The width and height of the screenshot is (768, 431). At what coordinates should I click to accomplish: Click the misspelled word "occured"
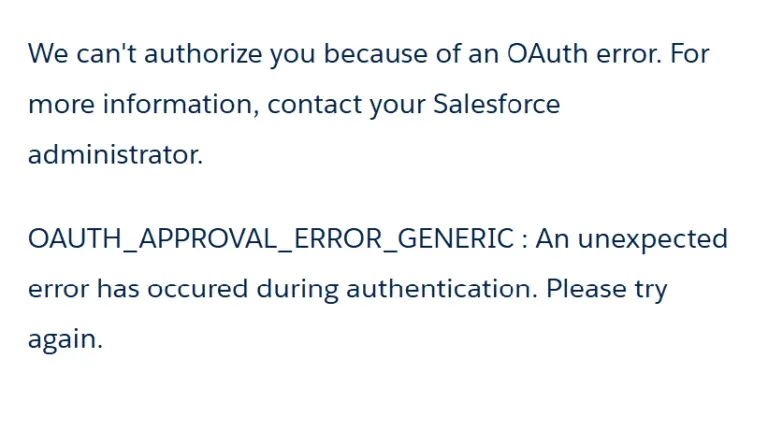click(x=198, y=290)
